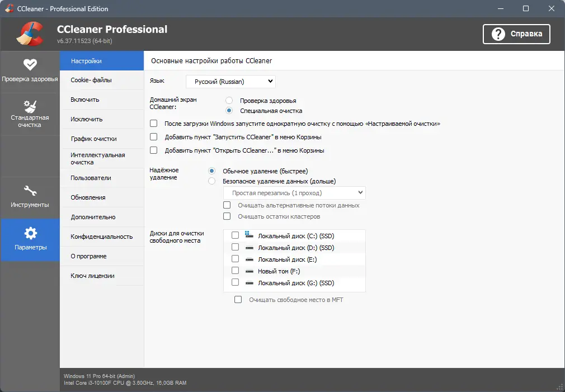The height and width of the screenshot is (392, 565).
Task: Click the CCleaner logo in header
Action: (x=30, y=33)
